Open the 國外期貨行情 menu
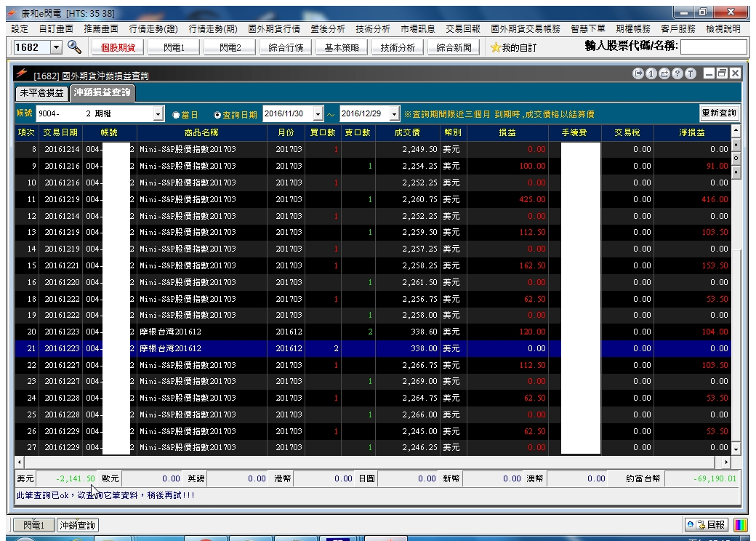The width and height of the screenshot is (756, 541). [274, 29]
